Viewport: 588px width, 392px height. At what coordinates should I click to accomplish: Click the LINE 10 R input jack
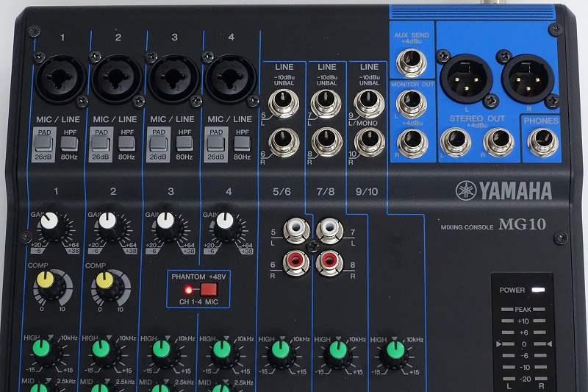[x=370, y=143]
